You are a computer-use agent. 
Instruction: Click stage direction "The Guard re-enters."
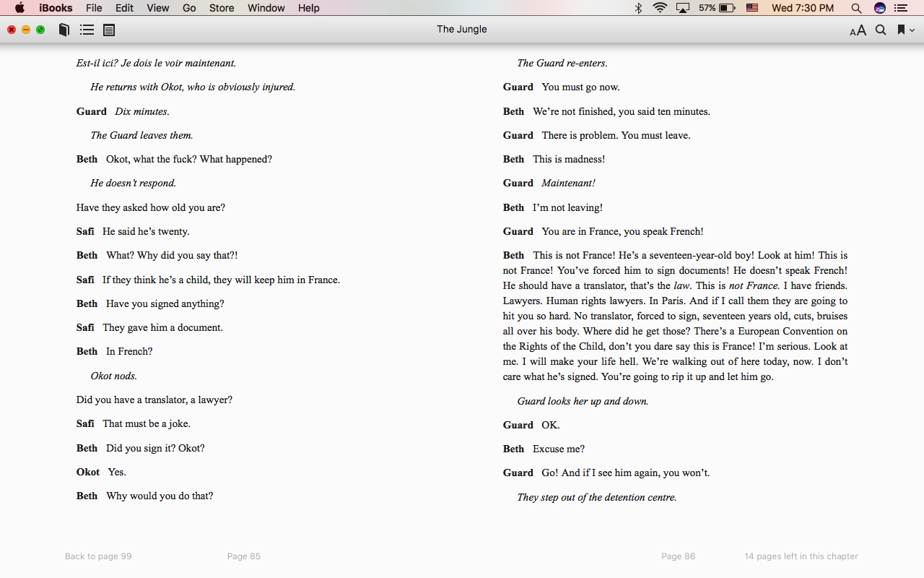[562, 64]
